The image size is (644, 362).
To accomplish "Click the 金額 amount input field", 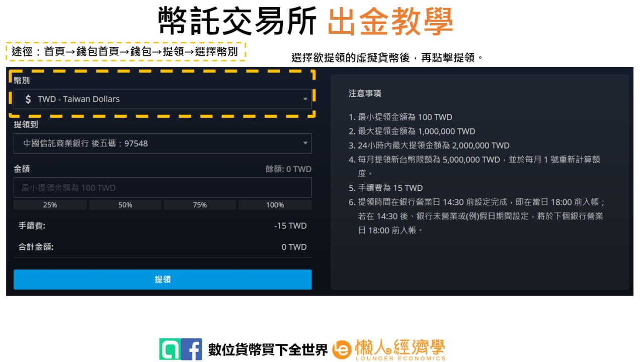I will coord(162,188).
